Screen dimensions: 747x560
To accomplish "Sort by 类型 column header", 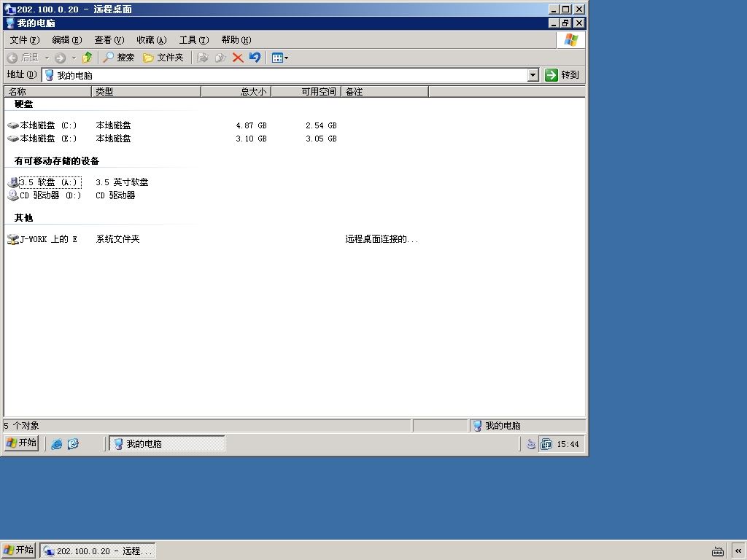I will click(x=146, y=91).
